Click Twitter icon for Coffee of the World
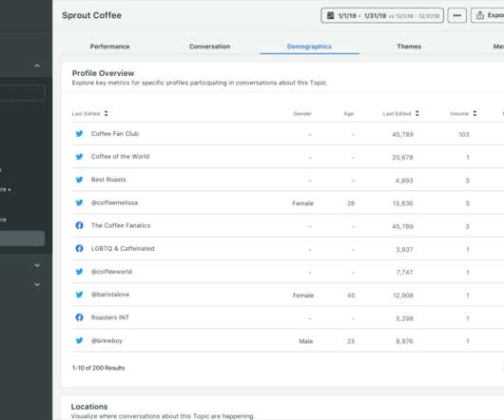This screenshot has height=420, width=504. click(x=79, y=157)
